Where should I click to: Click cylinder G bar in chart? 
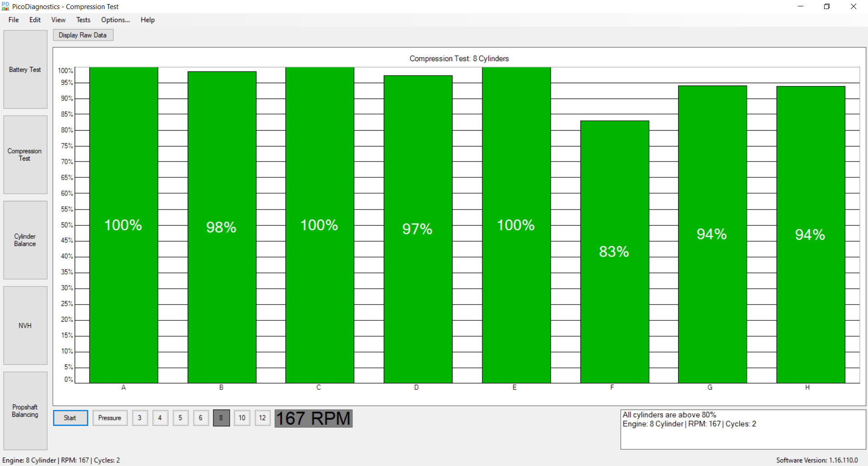712,234
